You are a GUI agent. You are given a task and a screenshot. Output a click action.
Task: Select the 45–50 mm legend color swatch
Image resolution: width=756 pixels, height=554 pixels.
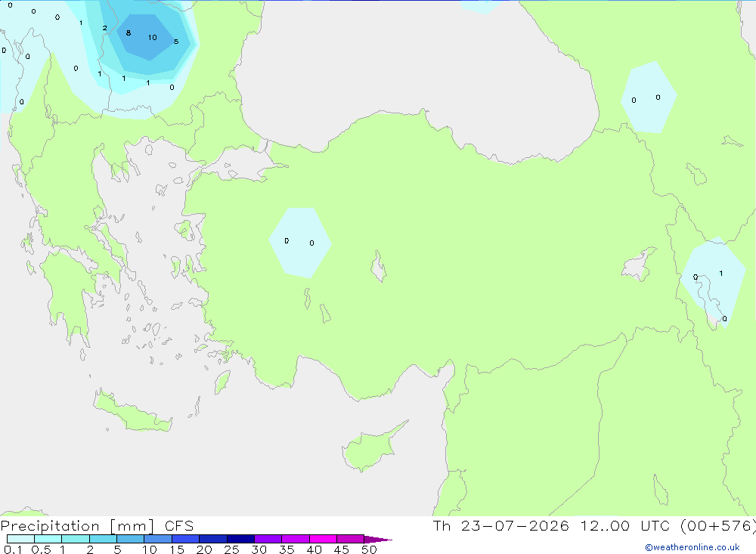351,539
